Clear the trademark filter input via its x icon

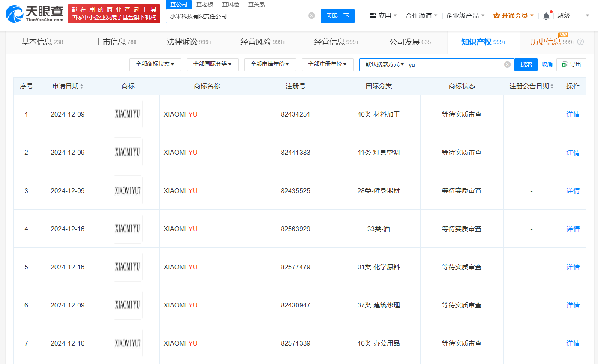(507, 64)
